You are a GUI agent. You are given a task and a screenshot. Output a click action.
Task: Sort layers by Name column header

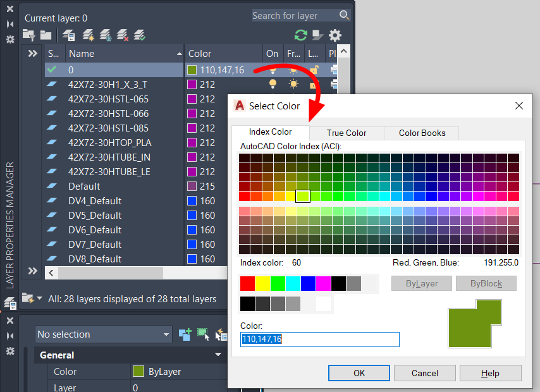125,53
